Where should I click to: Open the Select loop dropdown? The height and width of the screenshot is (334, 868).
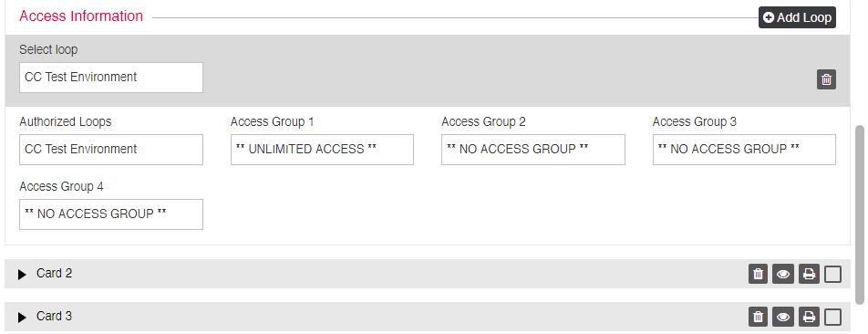111,78
